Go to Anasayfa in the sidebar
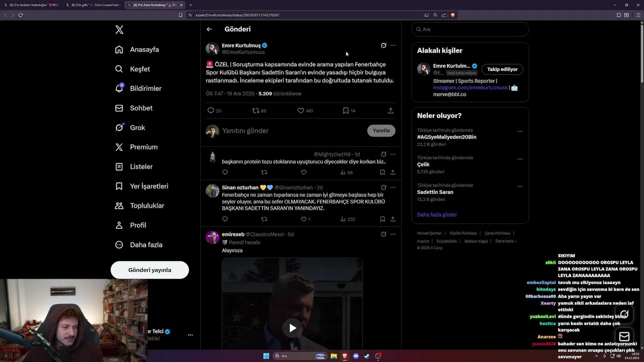The image size is (644, 362). [137, 50]
